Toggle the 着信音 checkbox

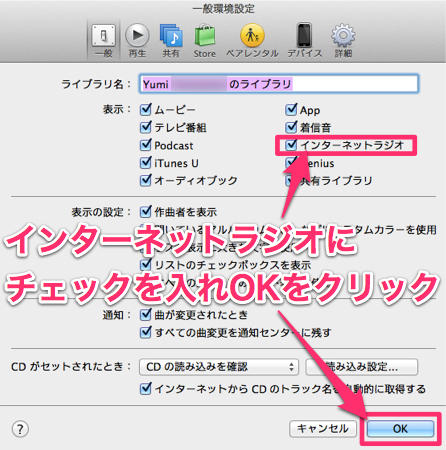tap(291, 127)
